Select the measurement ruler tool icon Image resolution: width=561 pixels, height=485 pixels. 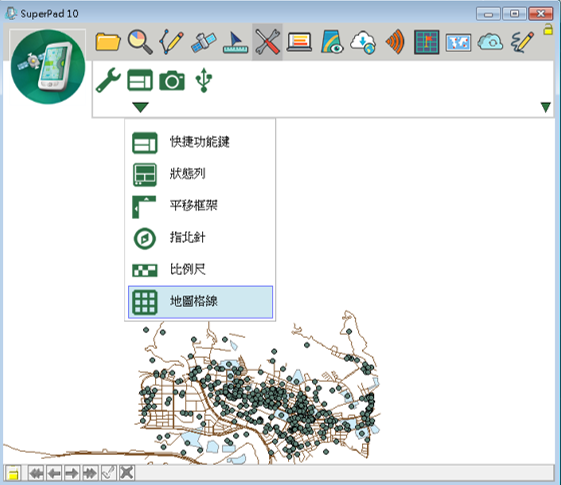point(235,43)
